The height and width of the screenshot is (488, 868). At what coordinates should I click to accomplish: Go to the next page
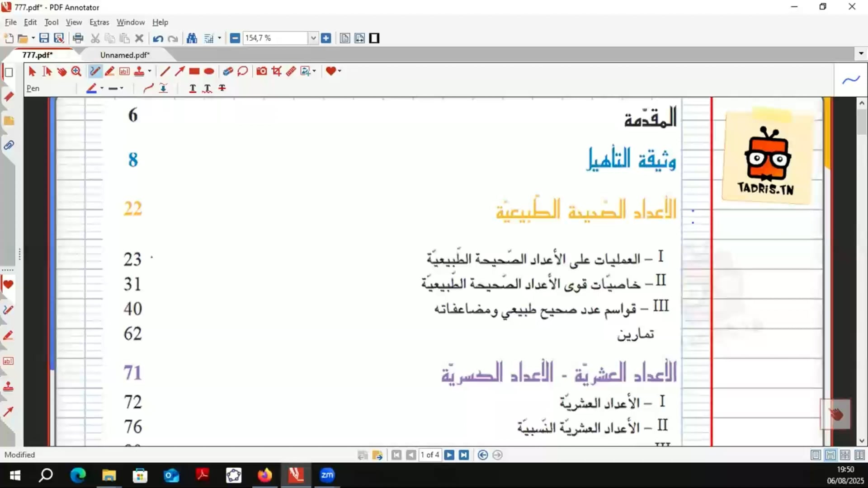click(x=449, y=455)
